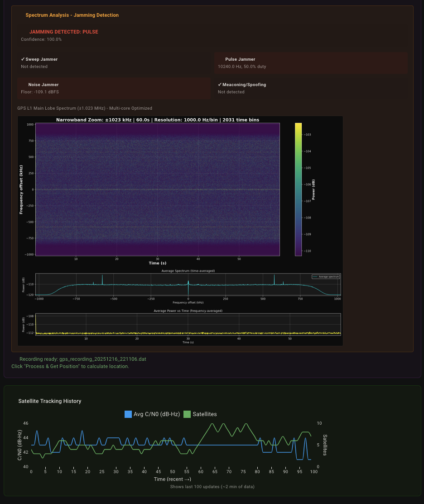The height and width of the screenshot is (504, 424).
Task: Click the Spectrum Analysis - Jamming Detection heading
Action: pos(72,15)
